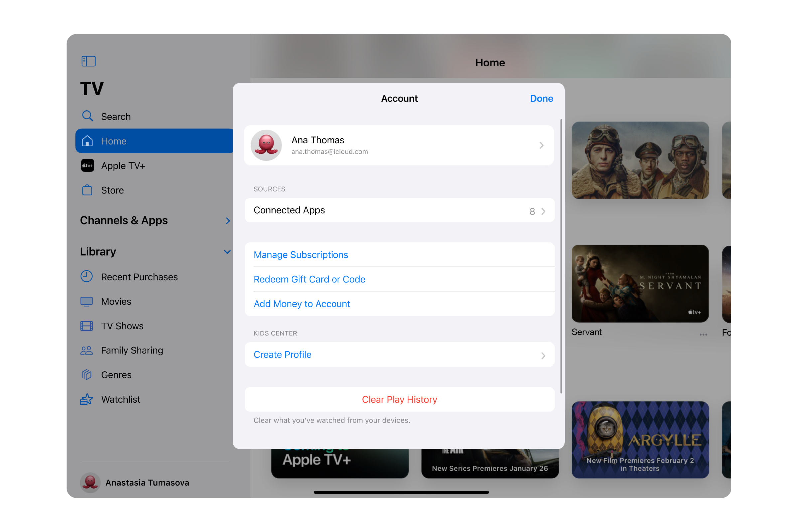Click the Store bag icon
798x532 pixels.
point(87,190)
